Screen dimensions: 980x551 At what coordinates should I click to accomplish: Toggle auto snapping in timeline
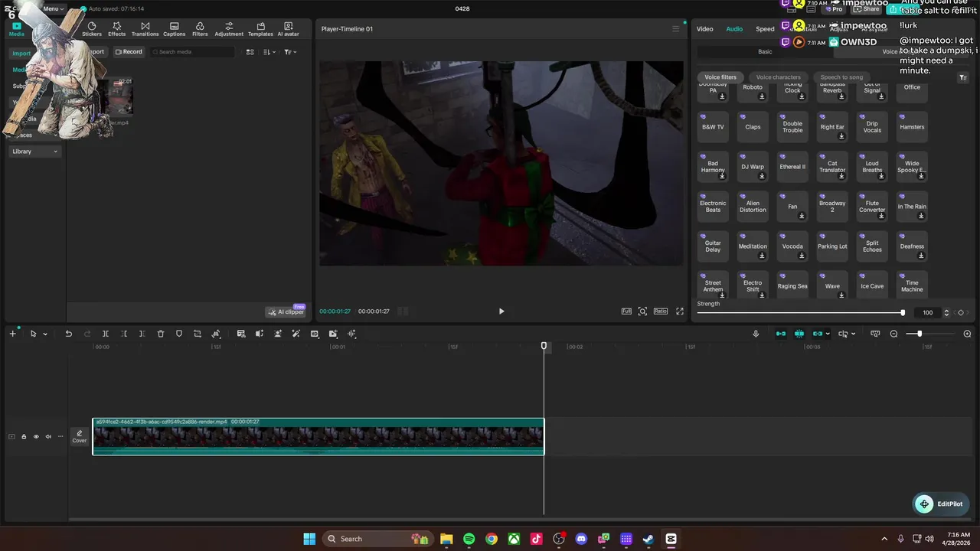point(799,334)
